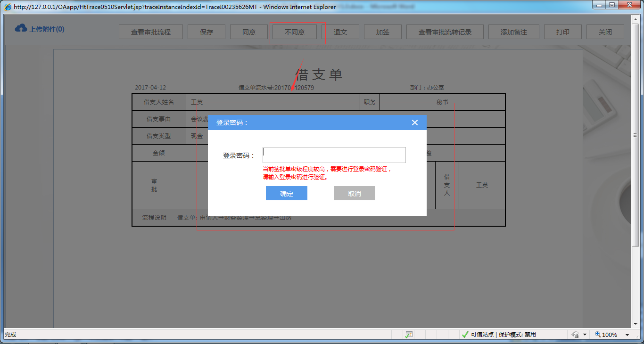Confirm the password dialog with 确定
The image size is (644, 344).
click(286, 193)
